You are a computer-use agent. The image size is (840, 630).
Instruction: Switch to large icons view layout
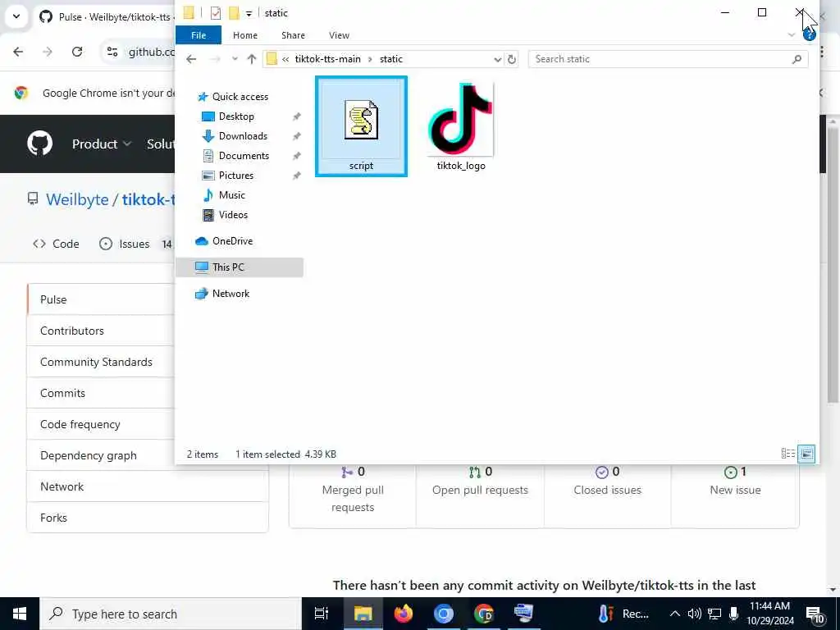[x=806, y=454]
